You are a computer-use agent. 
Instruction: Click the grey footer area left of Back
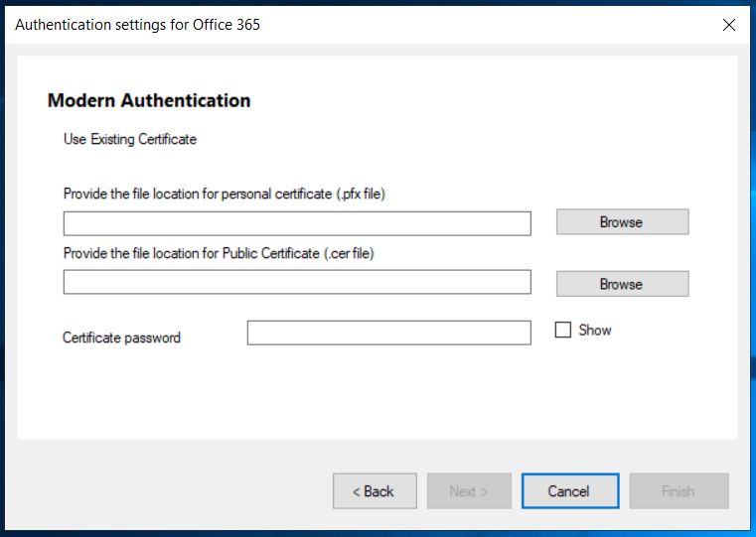pos(169,486)
